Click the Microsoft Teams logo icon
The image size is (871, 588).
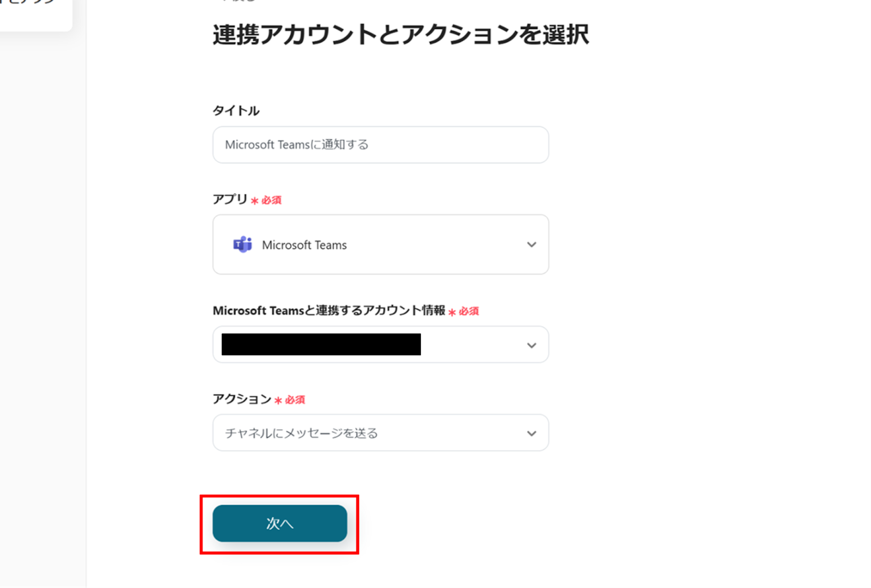click(242, 244)
